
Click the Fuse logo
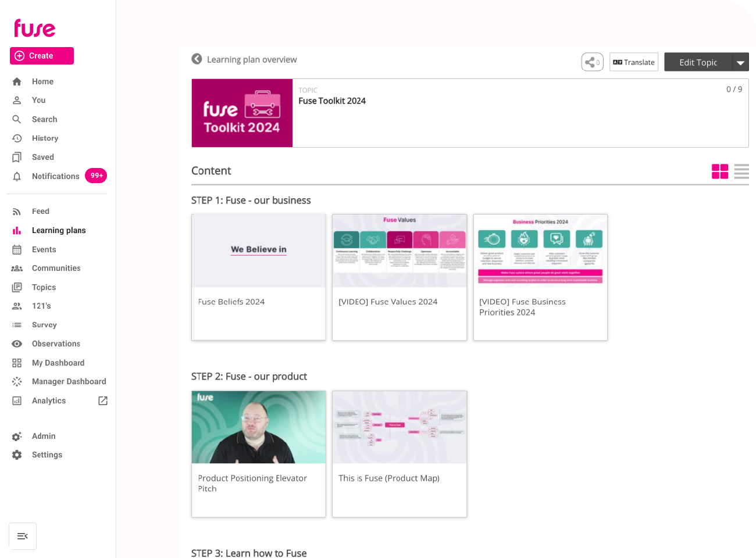click(x=35, y=28)
